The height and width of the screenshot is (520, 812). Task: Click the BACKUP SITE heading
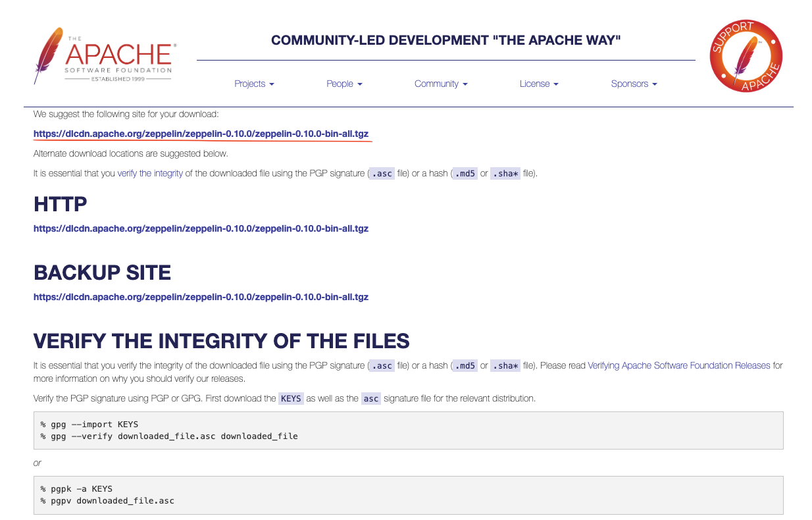click(102, 273)
